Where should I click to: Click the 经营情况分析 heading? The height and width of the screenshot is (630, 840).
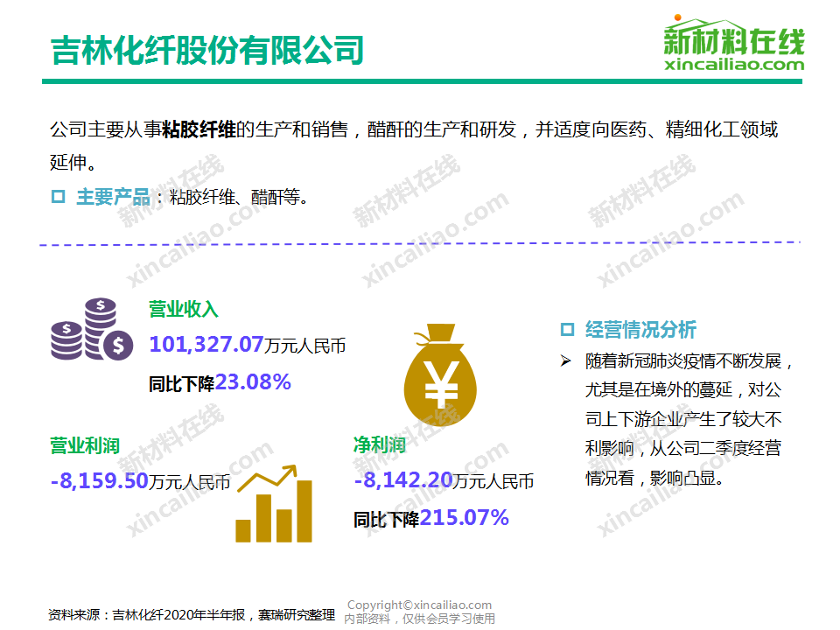(x=640, y=330)
